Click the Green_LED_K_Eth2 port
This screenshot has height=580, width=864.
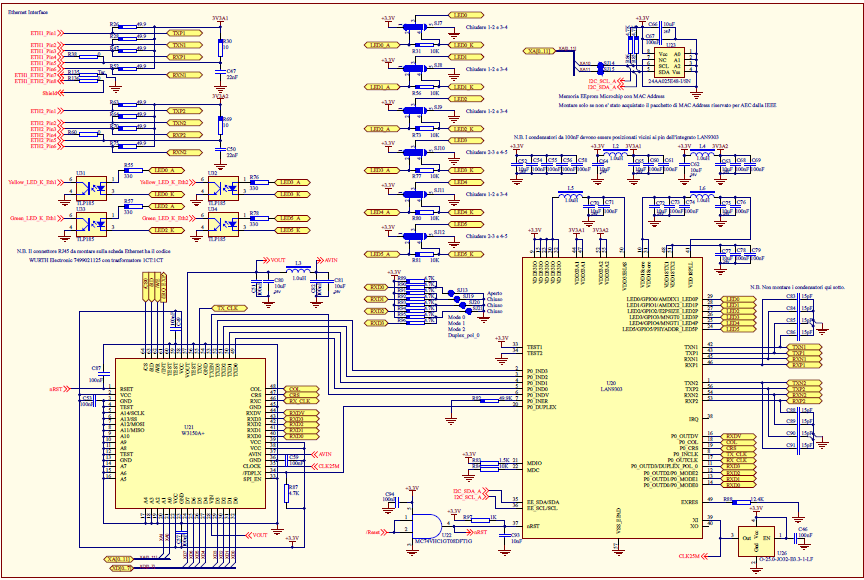click(x=168, y=218)
